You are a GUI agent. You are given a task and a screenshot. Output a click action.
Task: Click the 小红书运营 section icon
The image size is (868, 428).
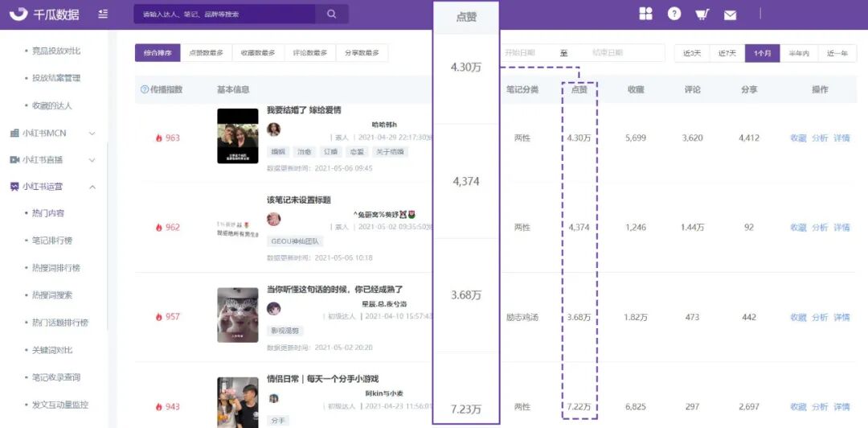(15, 187)
